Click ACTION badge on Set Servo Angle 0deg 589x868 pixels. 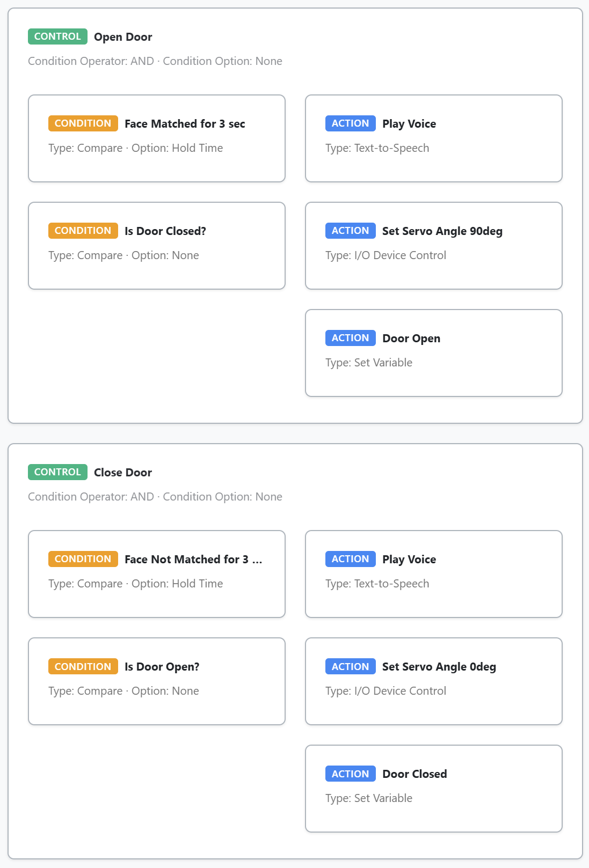click(350, 666)
